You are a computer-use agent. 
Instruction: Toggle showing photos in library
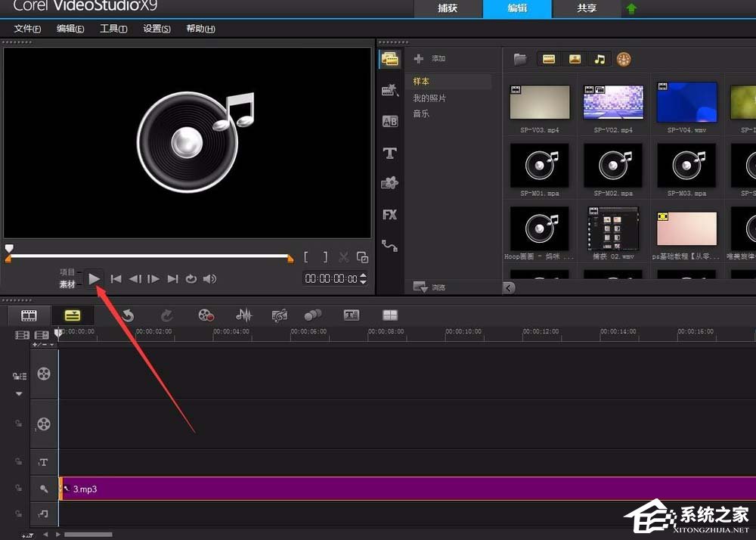coord(575,59)
